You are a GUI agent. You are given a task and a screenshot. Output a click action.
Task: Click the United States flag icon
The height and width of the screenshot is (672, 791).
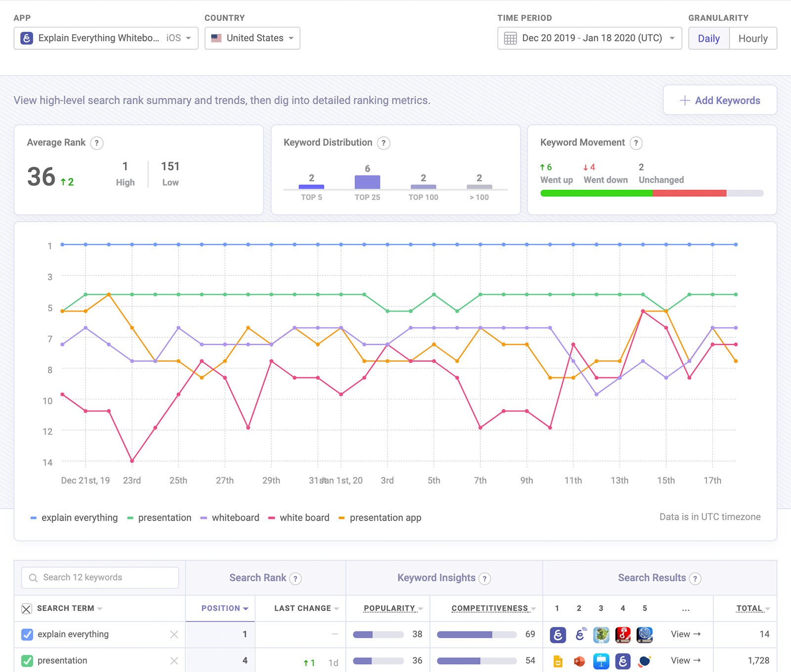[x=217, y=38]
